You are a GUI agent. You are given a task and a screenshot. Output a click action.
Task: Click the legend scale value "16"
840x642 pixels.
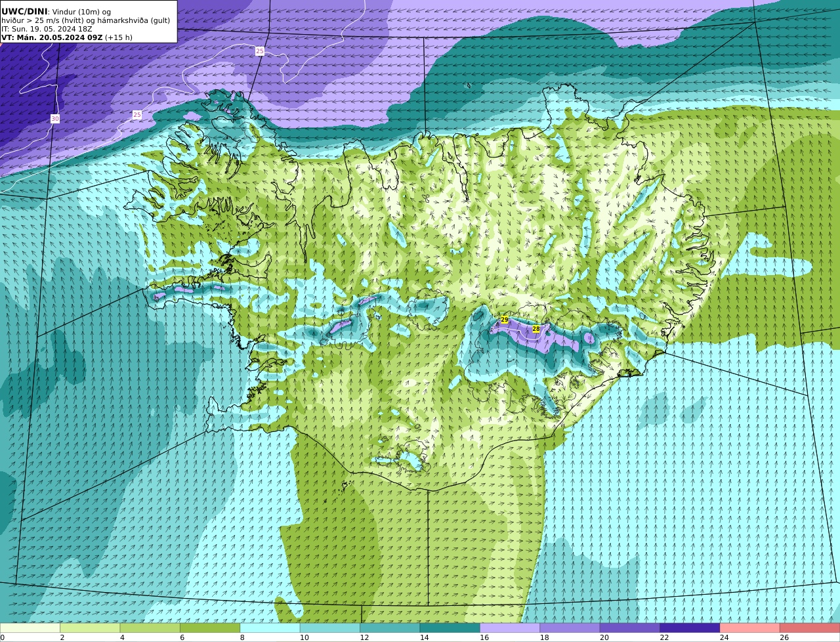[x=484, y=637]
